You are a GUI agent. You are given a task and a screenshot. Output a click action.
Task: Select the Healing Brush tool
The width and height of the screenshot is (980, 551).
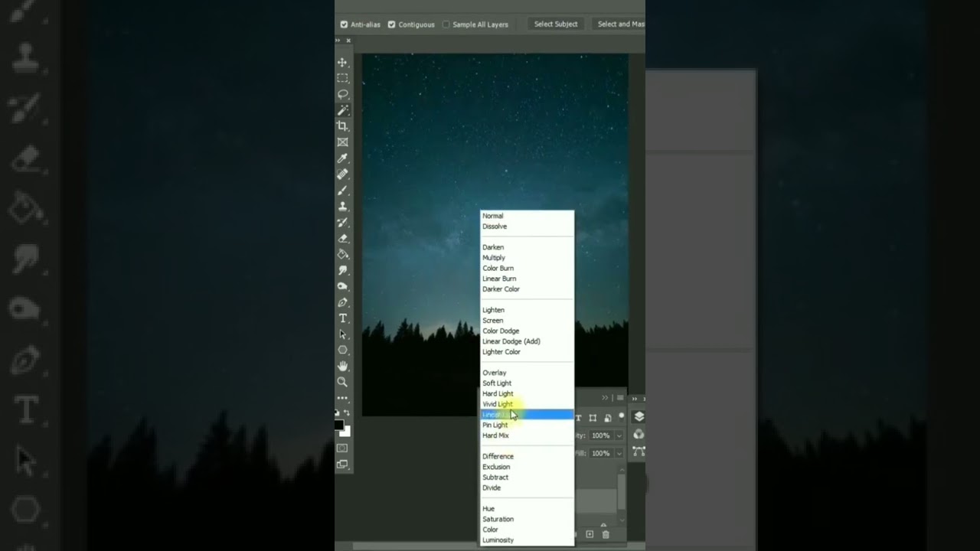coord(342,174)
